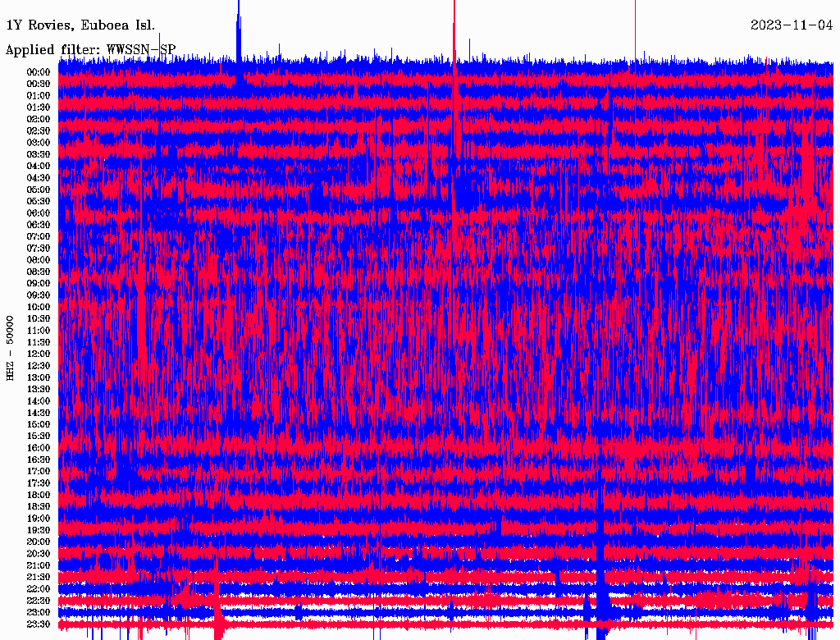Click the 14:00 time row label
The height and width of the screenshot is (640, 840).
(x=39, y=401)
